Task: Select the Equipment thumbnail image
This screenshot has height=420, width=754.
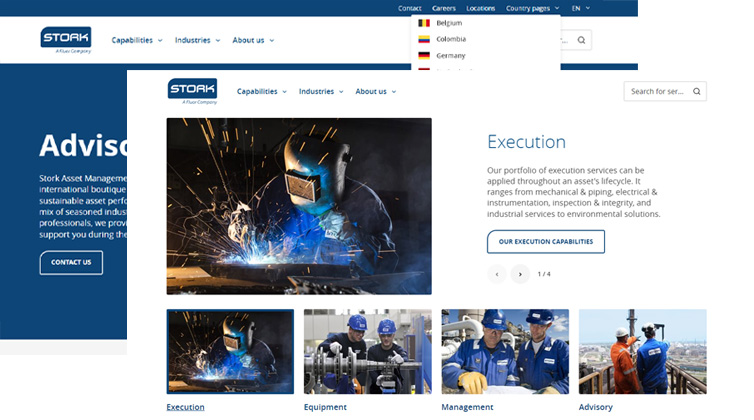Action: coord(367,351)
